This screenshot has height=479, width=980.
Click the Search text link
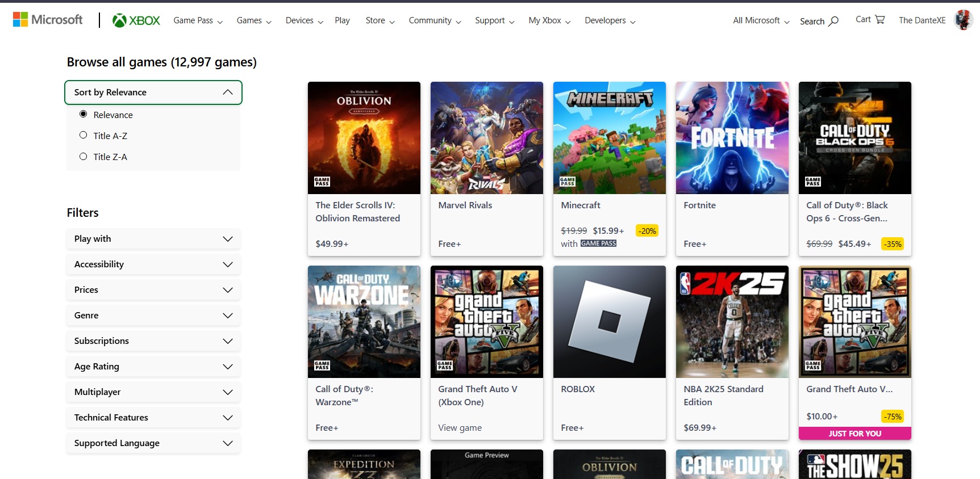tap(812, 21)
